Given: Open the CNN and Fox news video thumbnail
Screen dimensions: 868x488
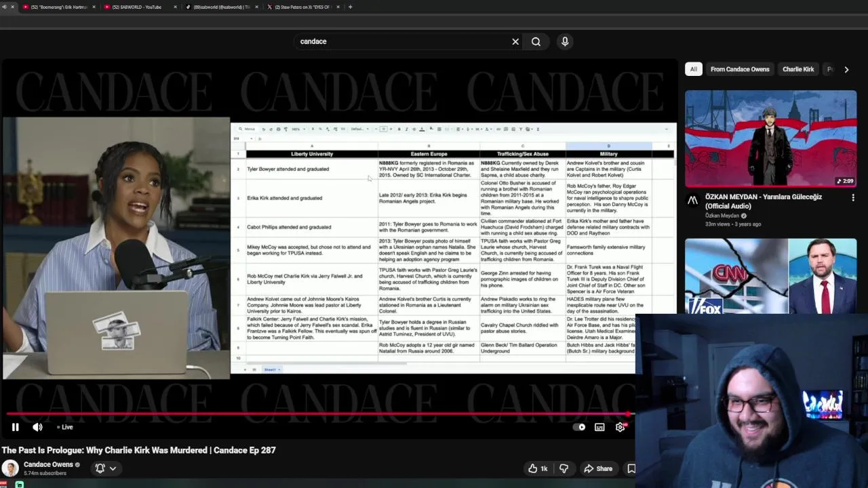Looking at the screenshot, I should [770, 276].
